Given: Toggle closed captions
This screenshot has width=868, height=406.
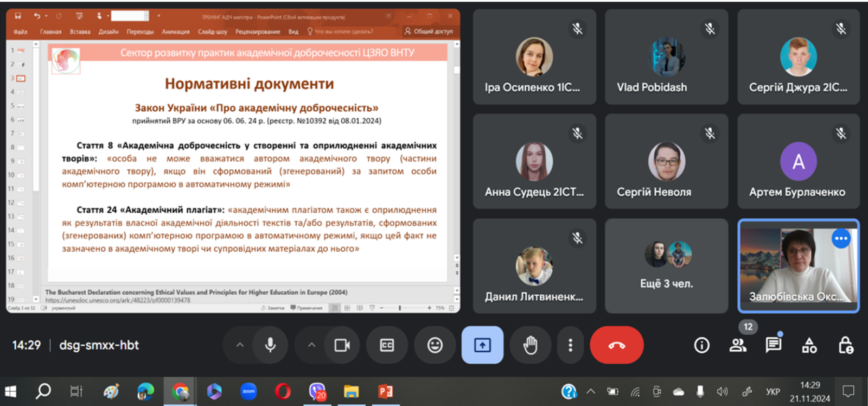Looking at the screenshot, I should click(x=387, y=345).
